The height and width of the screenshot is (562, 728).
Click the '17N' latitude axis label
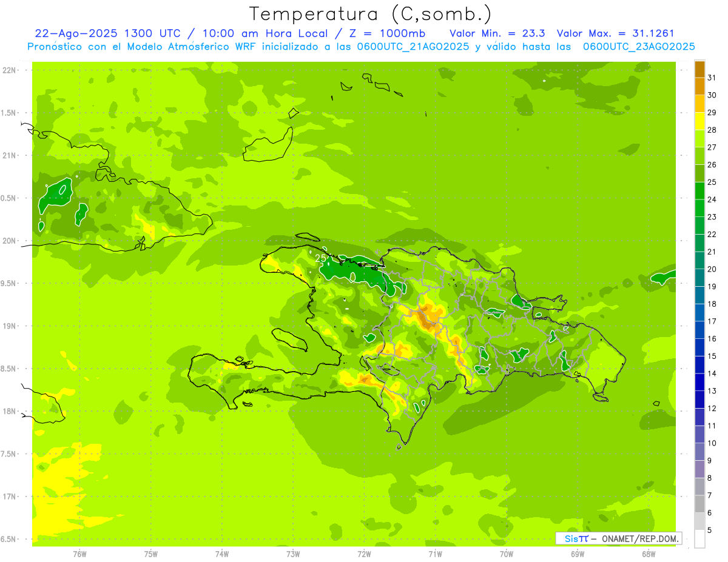8,497
